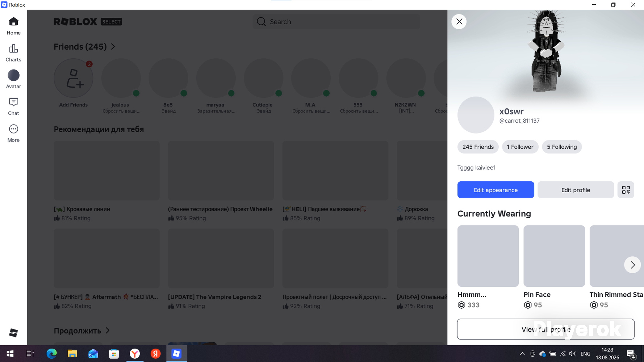Show next Currently Wearing items arrow
644x362 pixels.
[632, 265]
